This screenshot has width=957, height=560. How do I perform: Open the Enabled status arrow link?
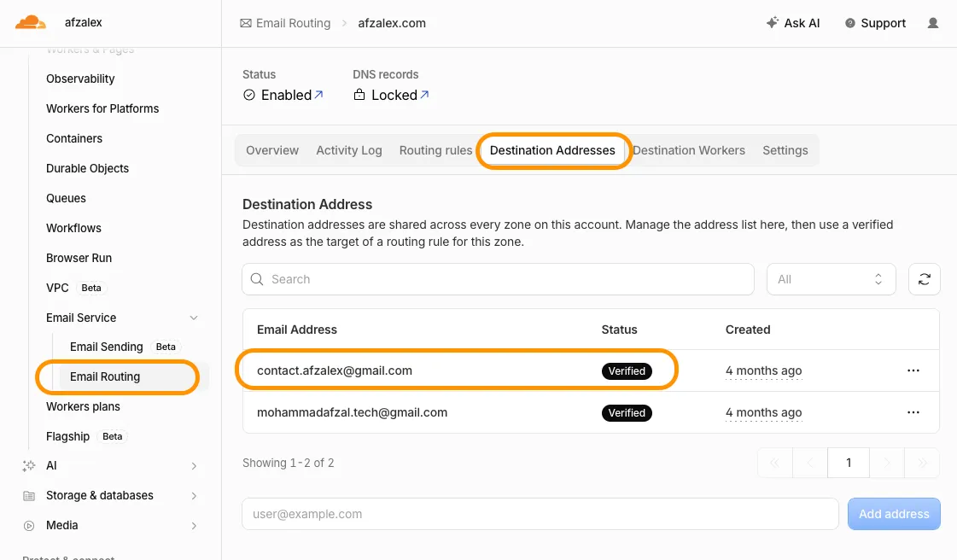(318, 95)
